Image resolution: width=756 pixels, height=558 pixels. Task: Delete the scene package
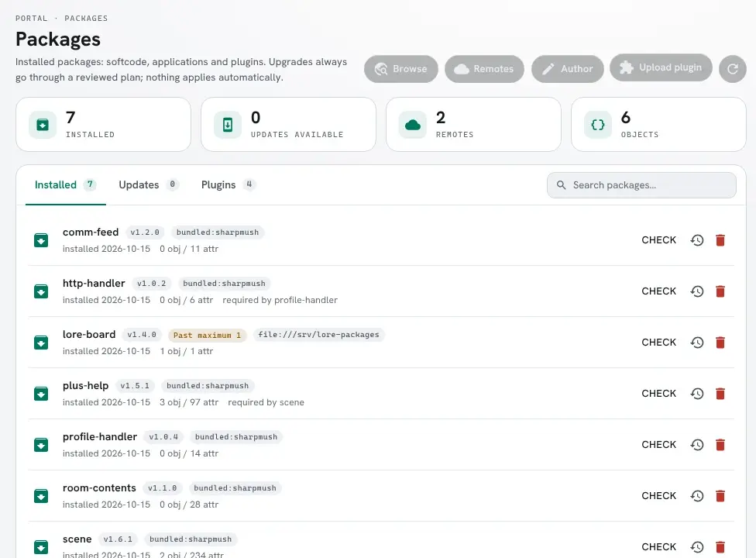[x=720, y=547]
